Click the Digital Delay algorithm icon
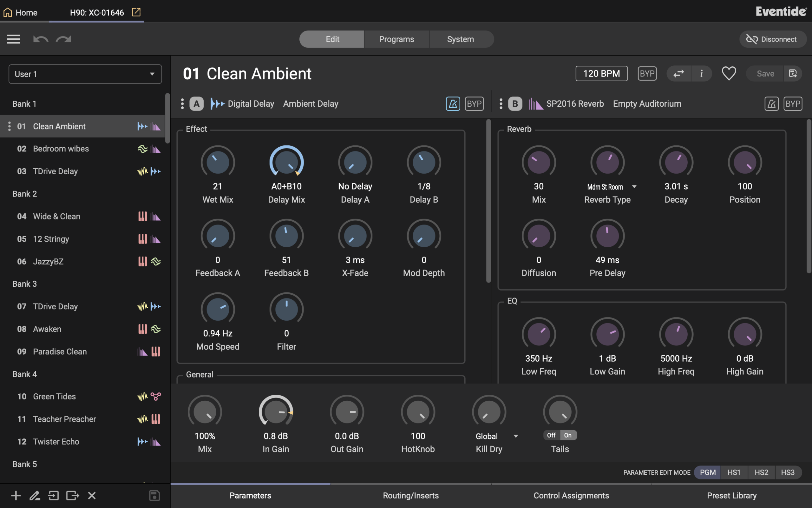The height and width of the screenshot is (508, 812). tap(217, 104)
